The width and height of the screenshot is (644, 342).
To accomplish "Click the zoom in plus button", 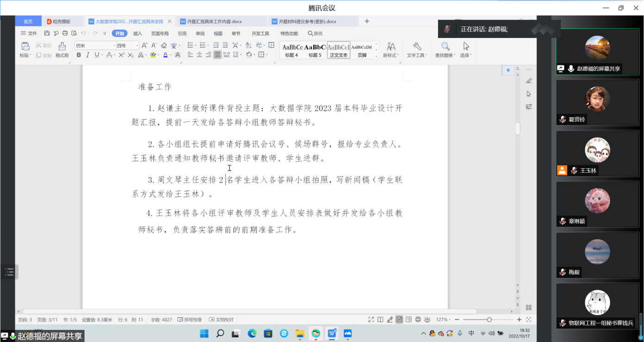I will [519, 320].
